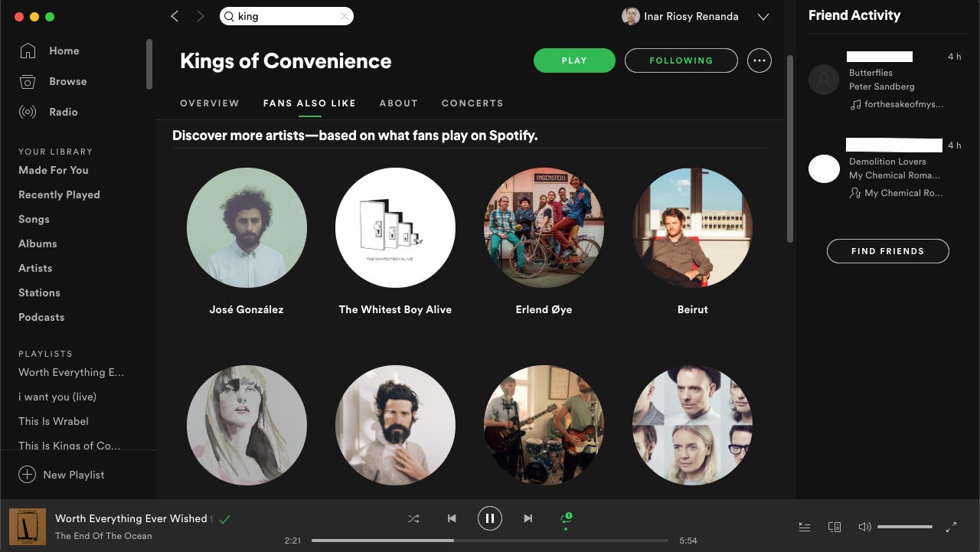Image resolution: width=980 pixels, height=552 pixels.
Task: Enter fullscreen mode
Action: [949, 527]
